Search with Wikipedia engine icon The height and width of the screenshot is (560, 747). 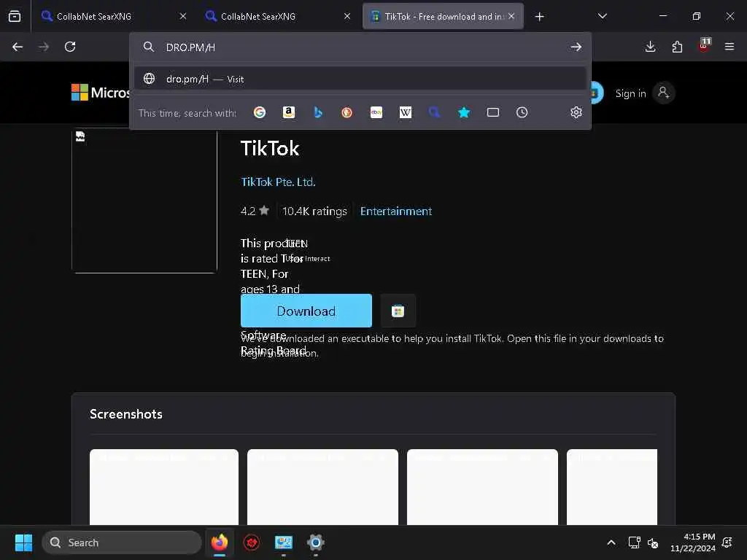click(406, 112)
